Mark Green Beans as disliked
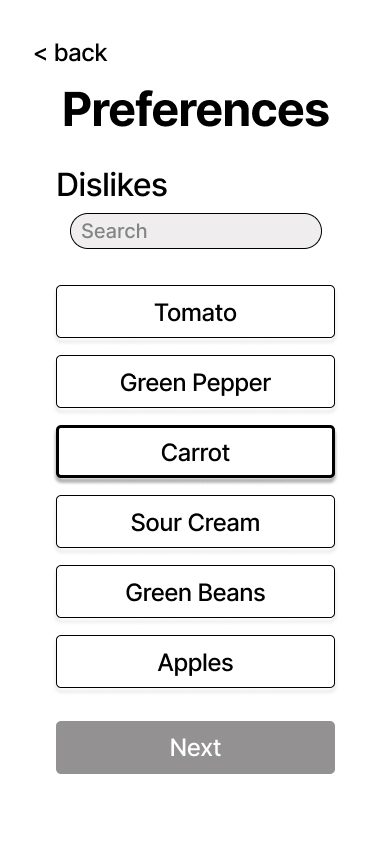 tap(195, 592)
